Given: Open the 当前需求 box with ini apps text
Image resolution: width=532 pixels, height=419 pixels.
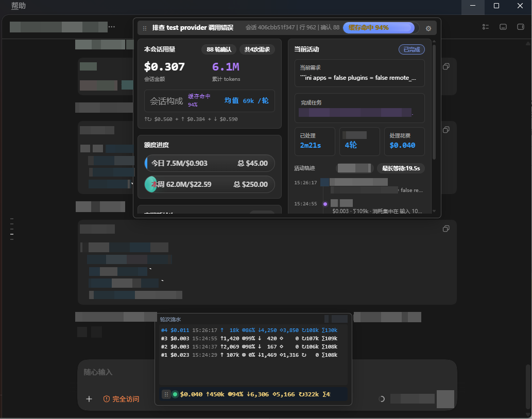Looking at the screenshot, I should [359, 73].
